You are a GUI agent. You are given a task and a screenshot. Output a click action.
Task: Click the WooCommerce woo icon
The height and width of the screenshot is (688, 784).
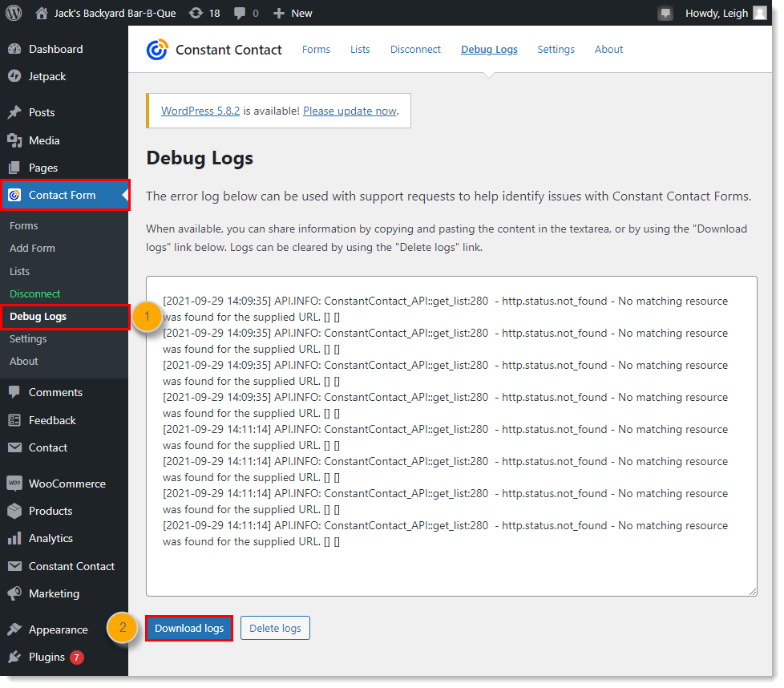14,483
